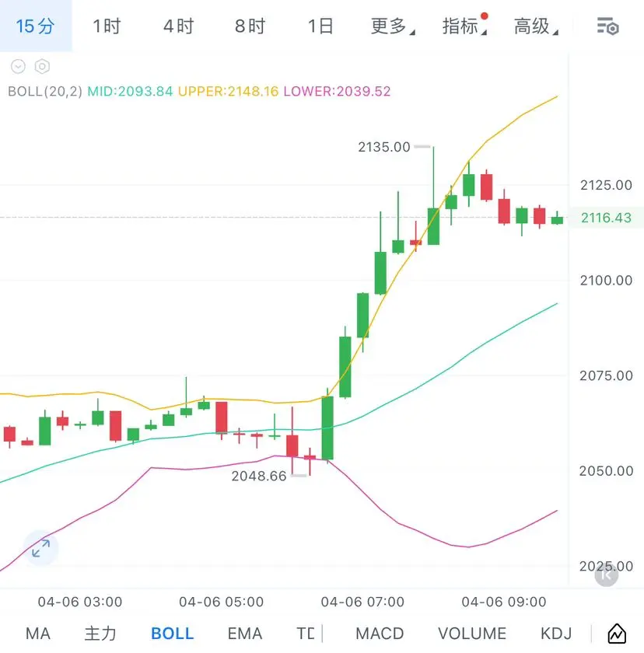Enable the KDJ sub-indicator
Screen dimensions: 644x653
click(x=556, y=634)
